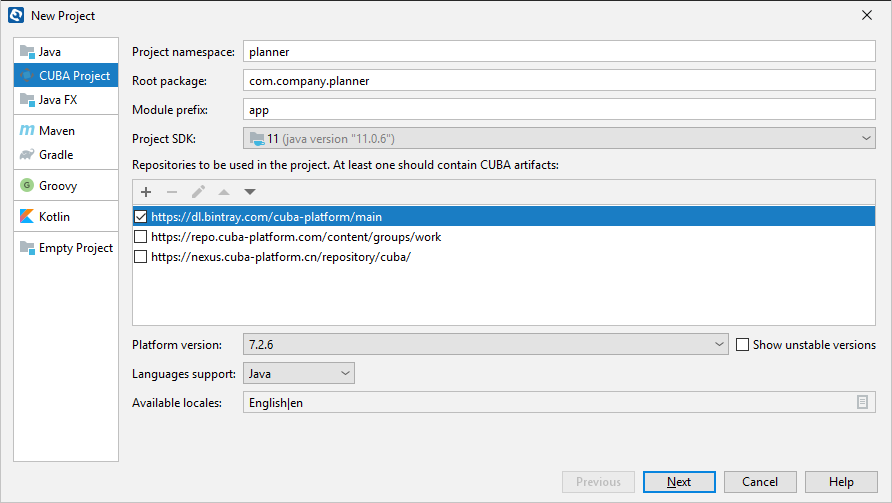Click the Project namespace input field
This screenshot has width=892, height=503.
559,51
